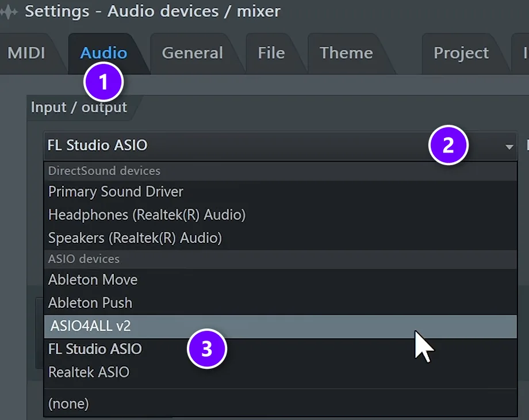Choose Ableton Push ASIO device
Screen dimensions: 529x420
tap(281, 303)
